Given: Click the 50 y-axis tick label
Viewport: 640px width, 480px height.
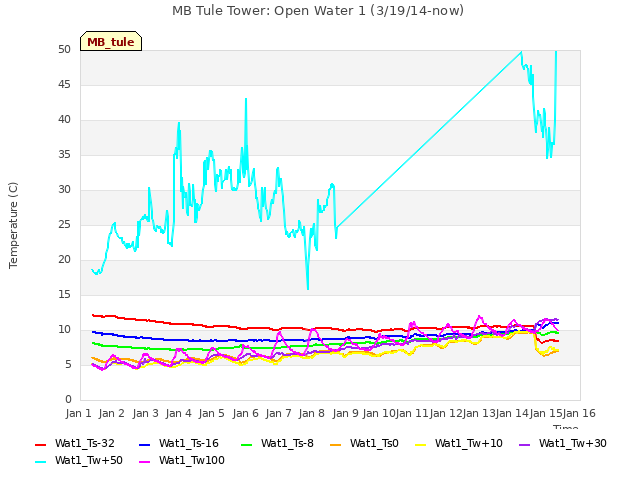Looking at the screenshot, I should point(64,49).
